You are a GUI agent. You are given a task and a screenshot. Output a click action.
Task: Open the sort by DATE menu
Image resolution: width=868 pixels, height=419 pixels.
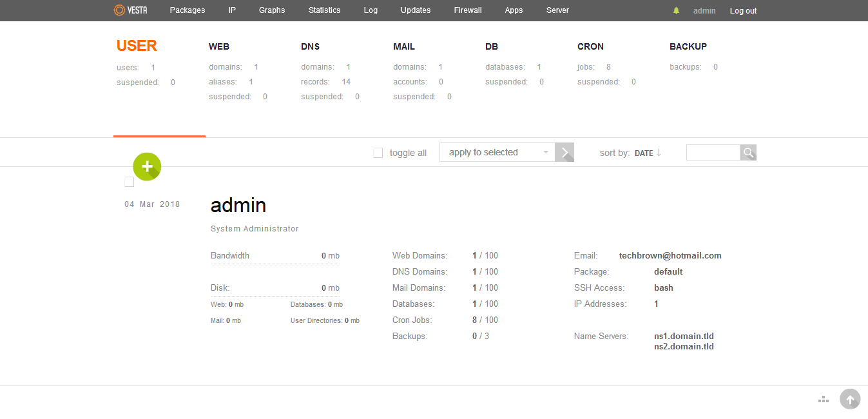point(644,153)
